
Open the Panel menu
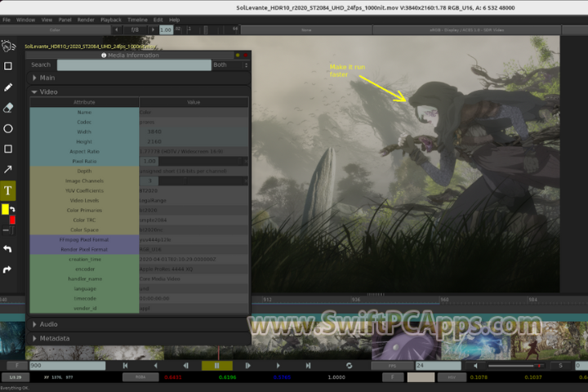pyautogui.click(x=65, y=20)
